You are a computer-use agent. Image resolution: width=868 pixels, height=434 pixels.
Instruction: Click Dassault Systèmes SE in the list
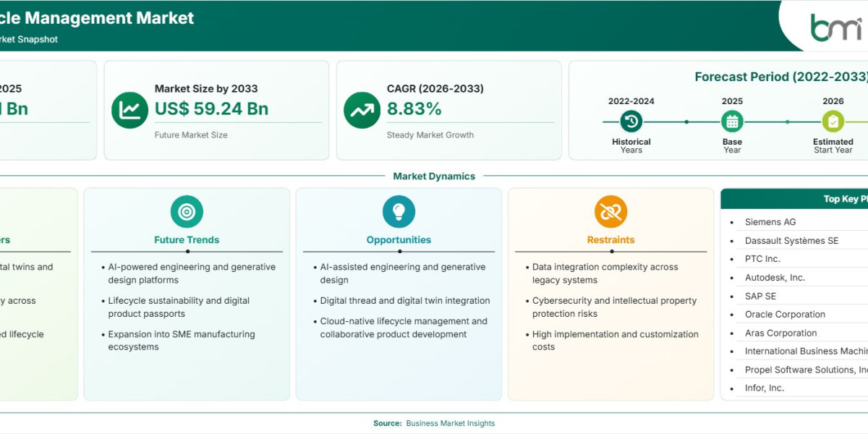(792, 241)
